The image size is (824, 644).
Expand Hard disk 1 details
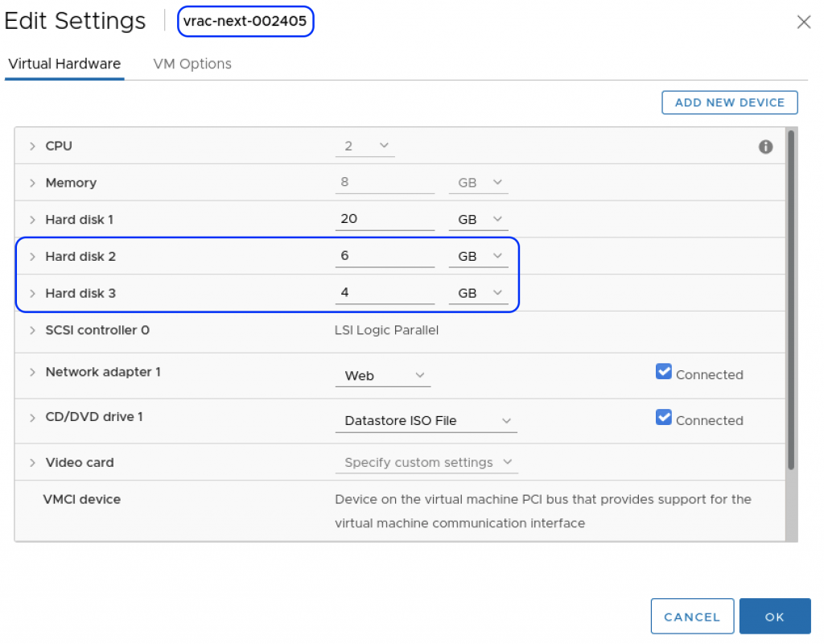click(33, 220)
